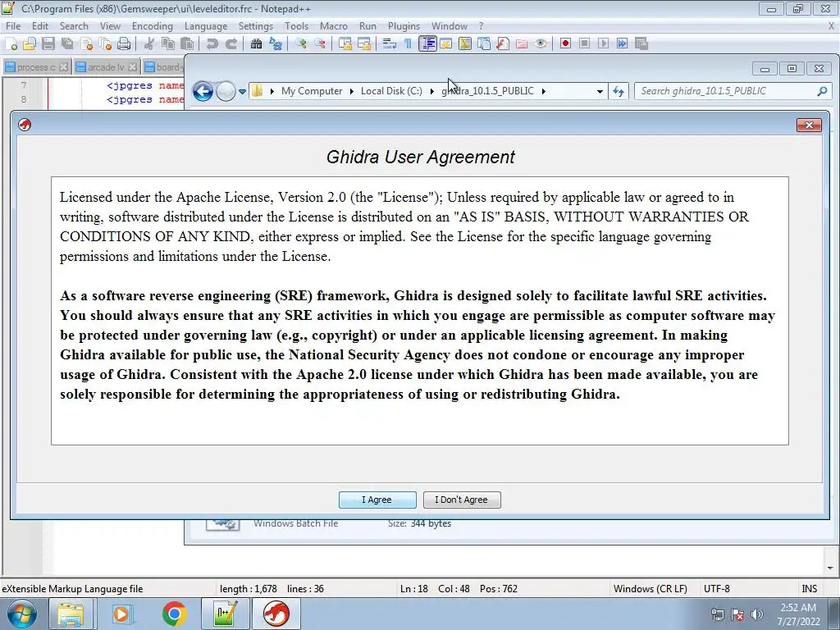840x630 pixels.
Task: Open the Encoding menu in Notepad++
Action: click(153, 26)
